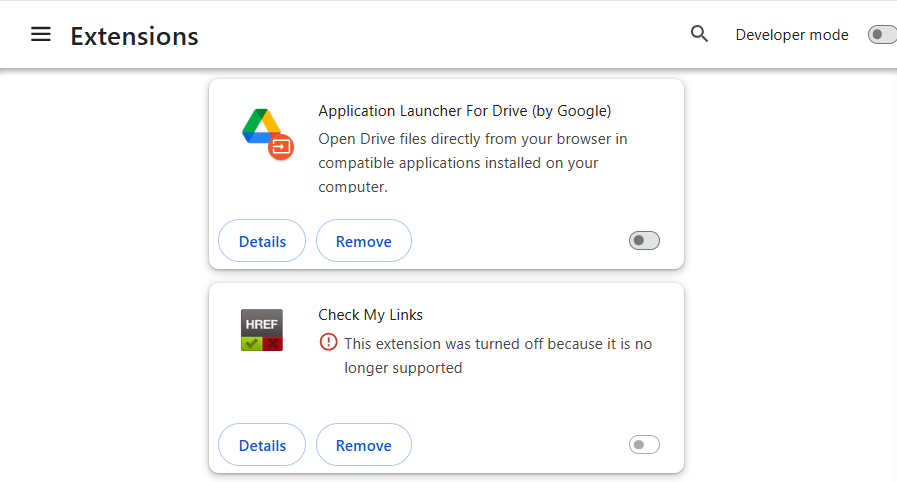This screenshot has width=897, height=482.
Task: Open Details for Application Launcher For Drive
Action: [262, 241]
